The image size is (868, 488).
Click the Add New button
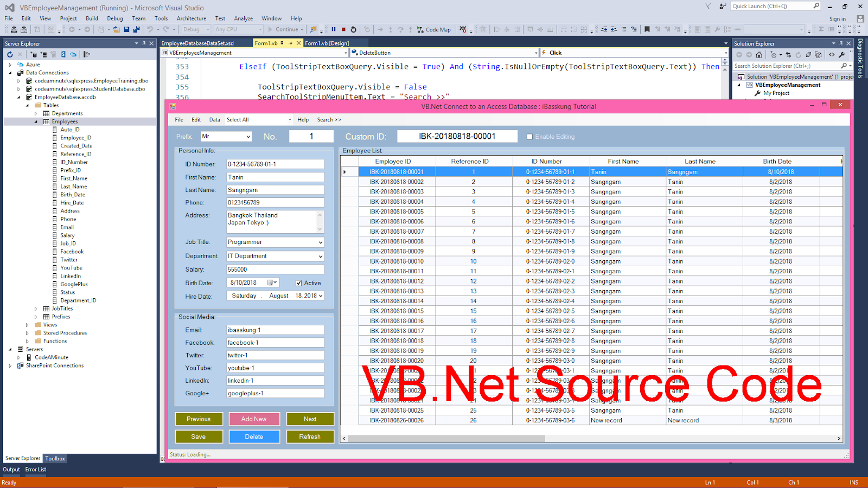254,419
